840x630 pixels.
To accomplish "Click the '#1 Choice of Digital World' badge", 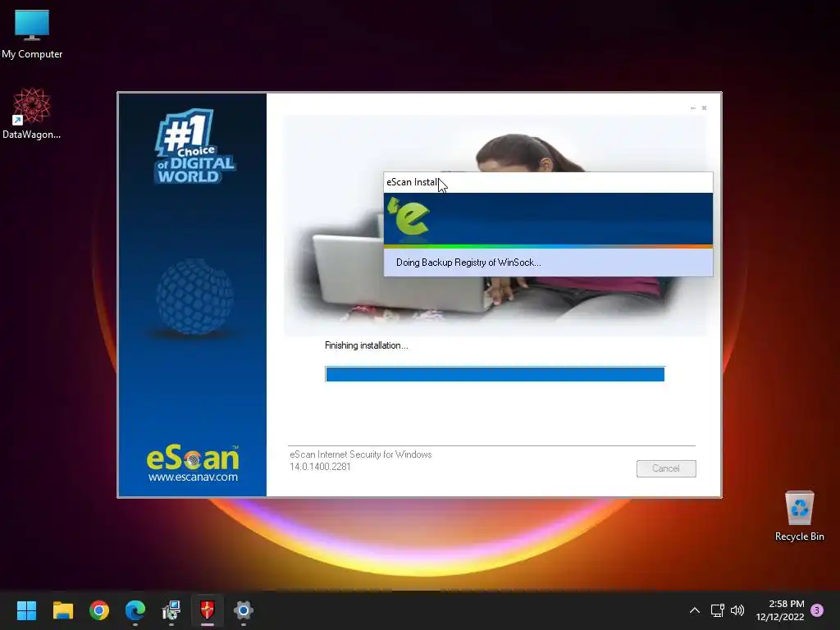I will [195, 146].
